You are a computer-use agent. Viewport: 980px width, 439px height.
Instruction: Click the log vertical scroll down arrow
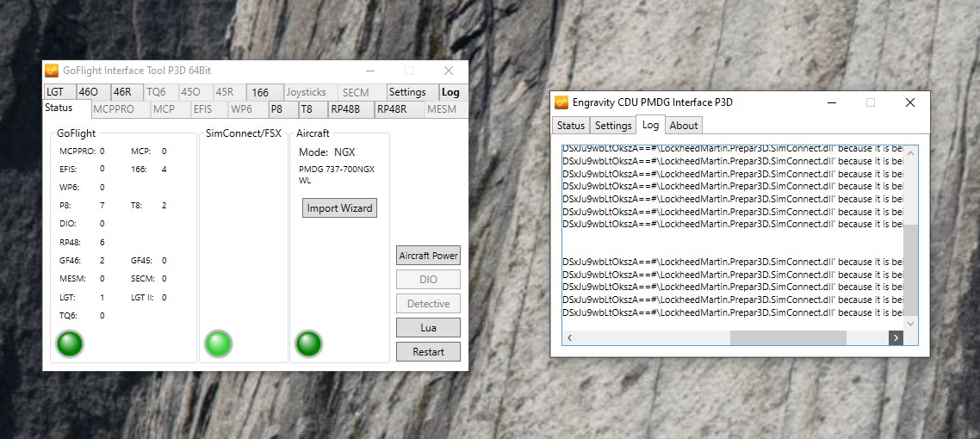coord(910,324)
